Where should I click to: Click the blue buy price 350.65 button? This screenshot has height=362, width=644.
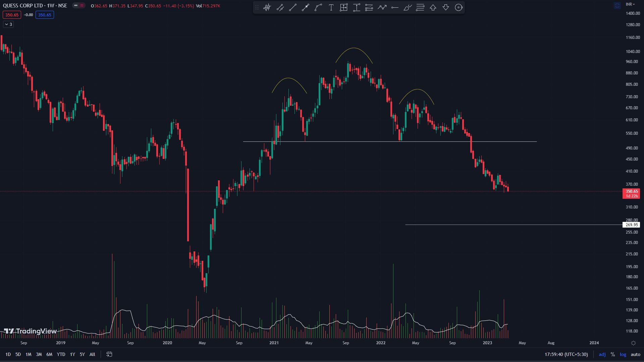[x=45, y=15]
